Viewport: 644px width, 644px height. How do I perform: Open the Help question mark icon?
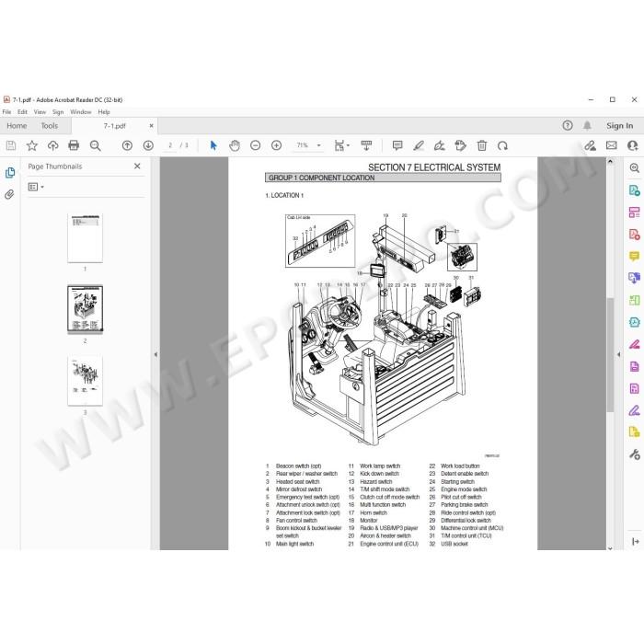(568, 126)
